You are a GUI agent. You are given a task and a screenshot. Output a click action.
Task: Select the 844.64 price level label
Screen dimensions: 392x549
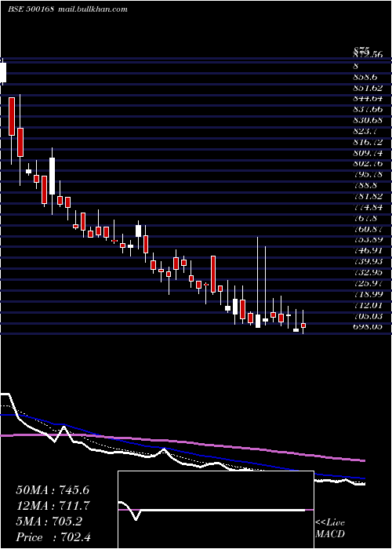368,98
